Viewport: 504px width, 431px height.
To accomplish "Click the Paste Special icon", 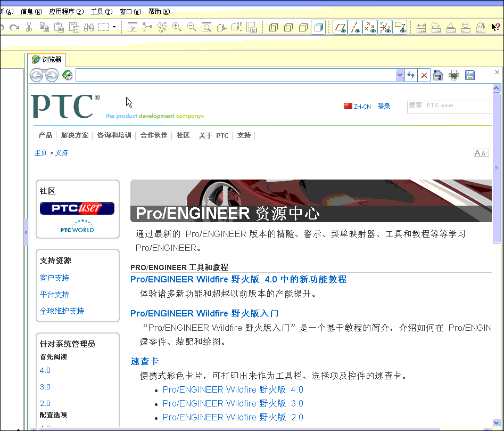I will 74,27.
